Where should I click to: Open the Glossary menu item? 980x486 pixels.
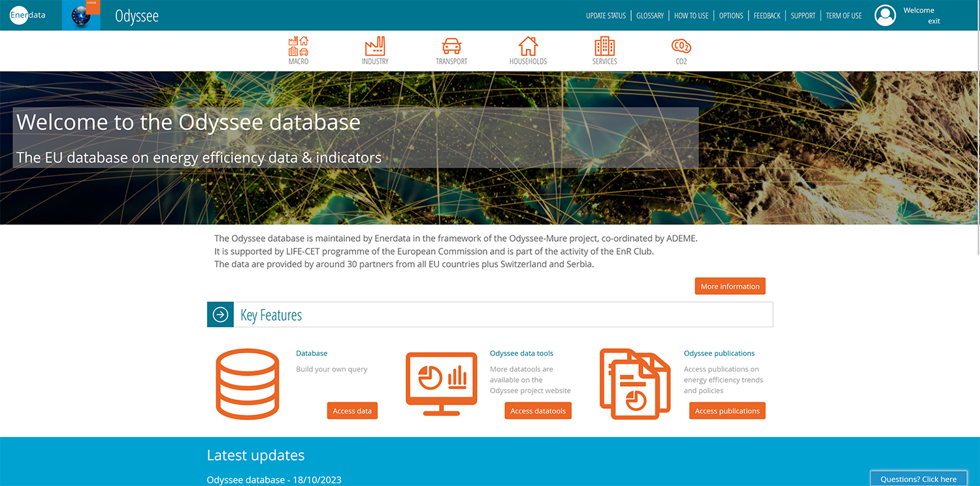(x=650, y=16)
